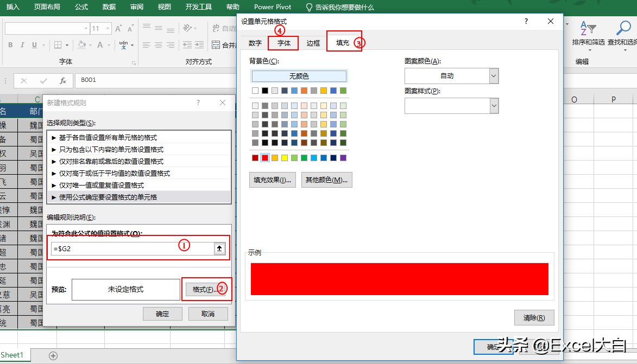637x364 pixels.
Task: Click the insert function fx icon
Action: [63, 81]
